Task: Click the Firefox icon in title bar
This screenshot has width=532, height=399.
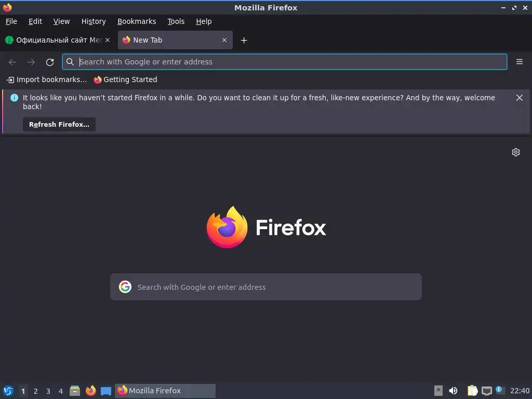Action: pos(7,7)
